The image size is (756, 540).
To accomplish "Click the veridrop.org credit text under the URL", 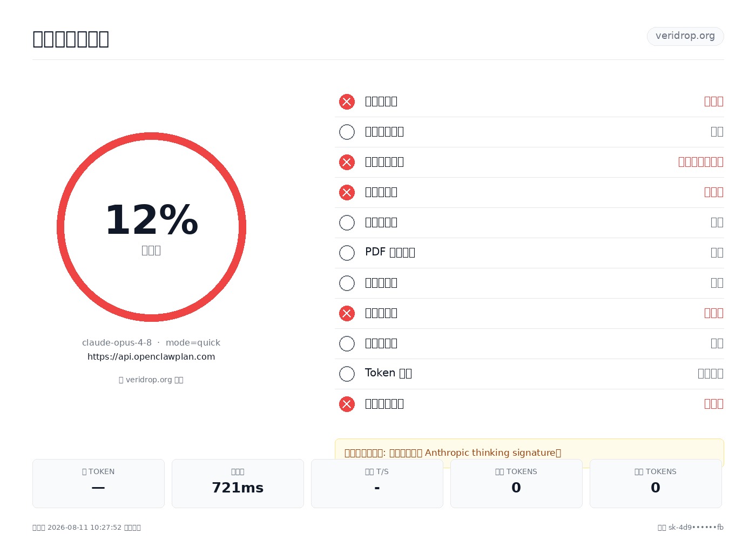I will (x=151, y=380).
